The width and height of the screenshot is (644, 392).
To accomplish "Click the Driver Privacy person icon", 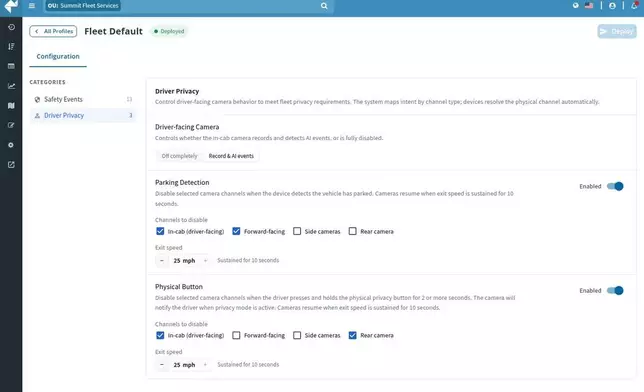I will tap(37, 116).
